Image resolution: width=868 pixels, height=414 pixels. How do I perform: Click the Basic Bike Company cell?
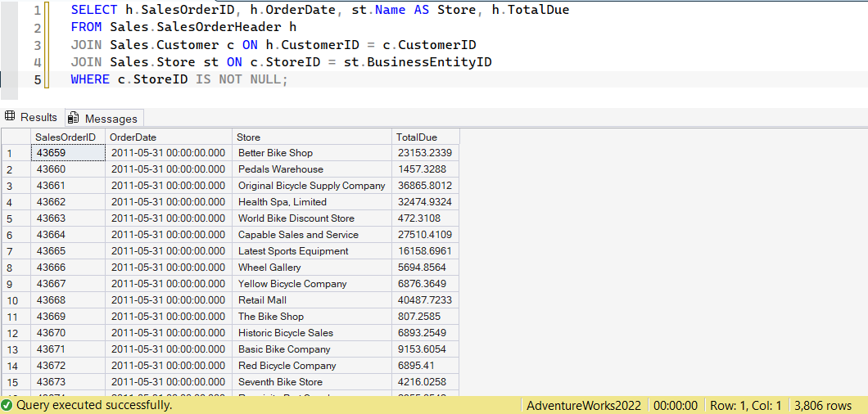pyautogui.click(x=312, y=349)
